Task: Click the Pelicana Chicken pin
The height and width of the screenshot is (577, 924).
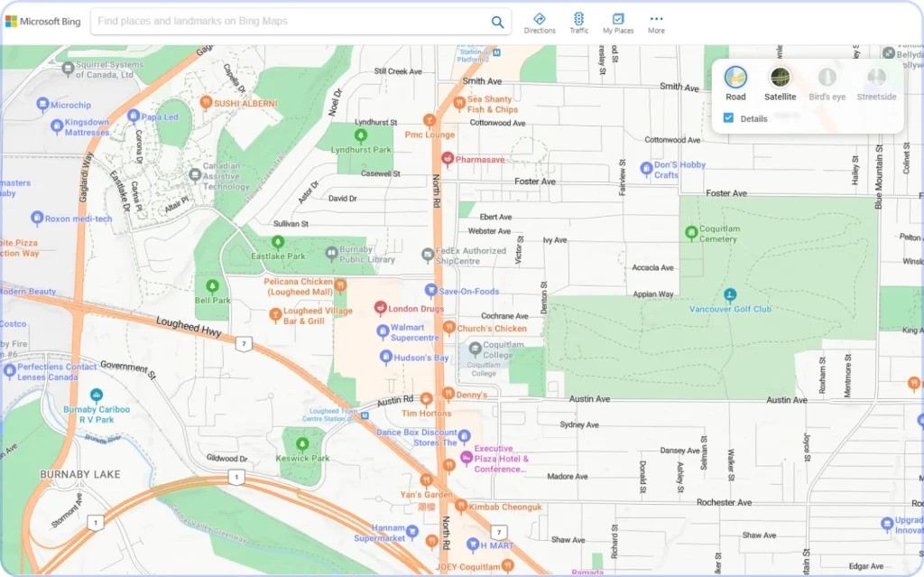Action: pyautogui.click(x=340, y=286)
